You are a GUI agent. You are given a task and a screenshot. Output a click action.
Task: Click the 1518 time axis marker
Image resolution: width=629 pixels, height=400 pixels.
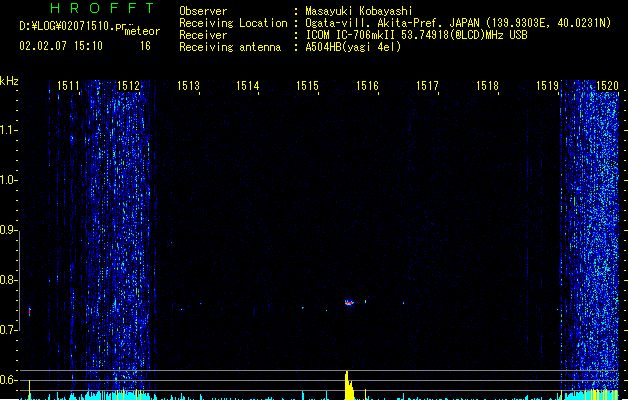point(487,86)
